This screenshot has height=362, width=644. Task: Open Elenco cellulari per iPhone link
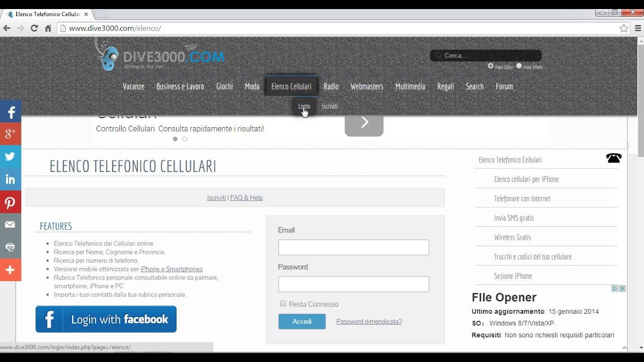526,179
